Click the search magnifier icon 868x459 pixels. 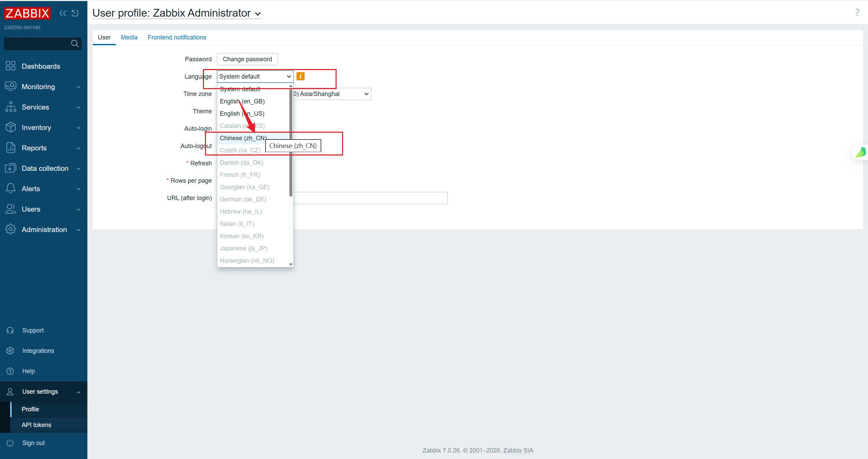(75, 44)
